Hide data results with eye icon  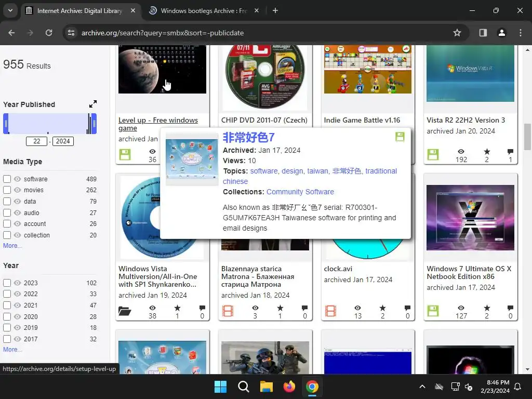click(x=17, y=201)
